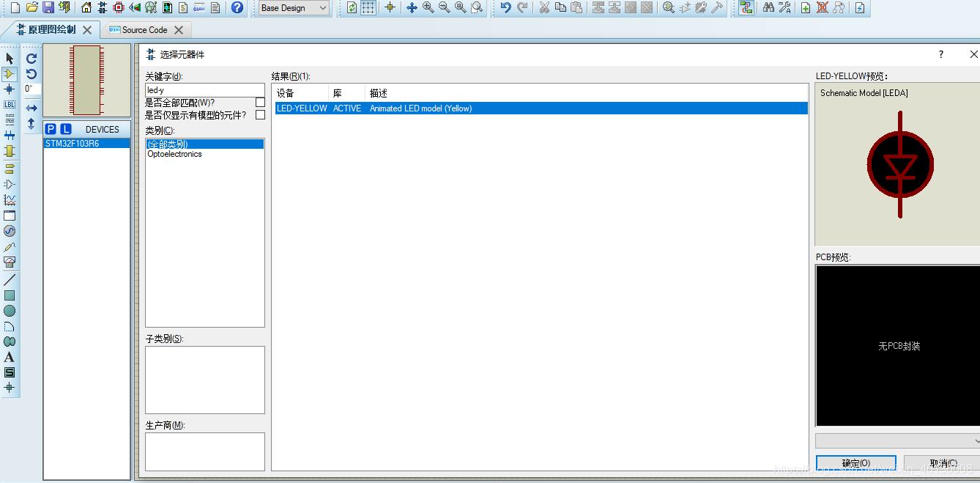Select the Selection Mode arrow tool
Image resolution: width=980 pixels, height=483 pixels.
[10, 58]
